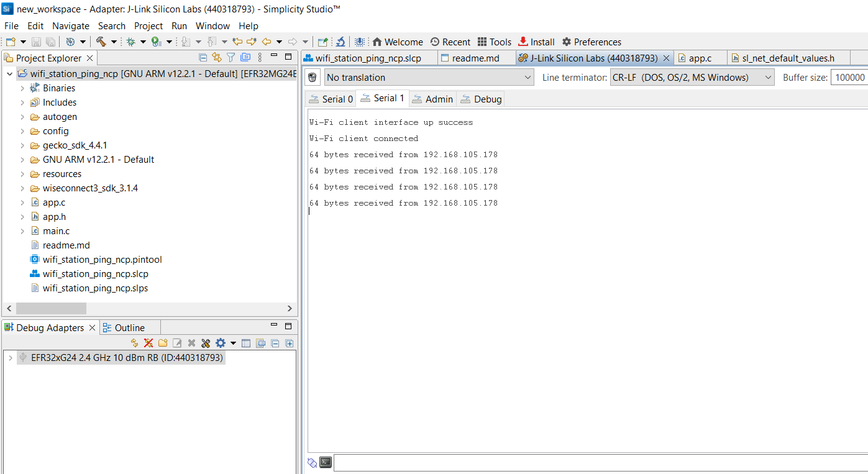Open the Navigate menu
The width and height of the screenshot is (868, 474).
click(70, 26)
